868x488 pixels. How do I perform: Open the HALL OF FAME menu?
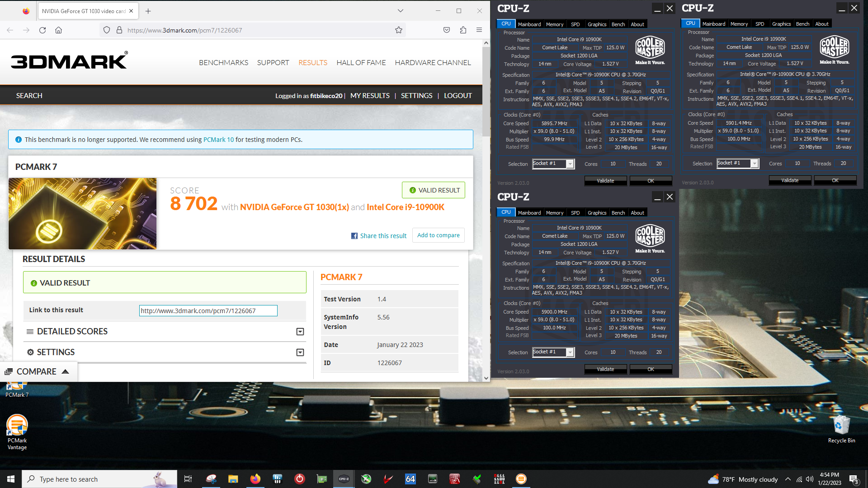(x=361, y=63)
